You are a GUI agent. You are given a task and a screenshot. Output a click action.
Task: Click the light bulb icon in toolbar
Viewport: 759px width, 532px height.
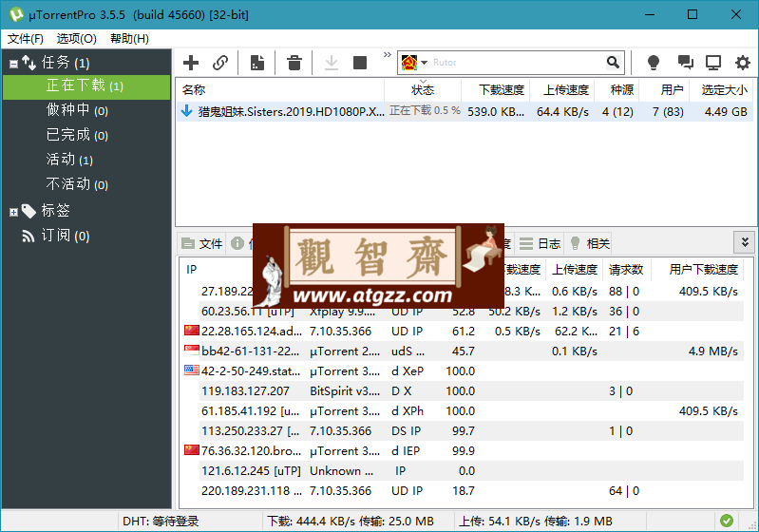tap(654, 63)
